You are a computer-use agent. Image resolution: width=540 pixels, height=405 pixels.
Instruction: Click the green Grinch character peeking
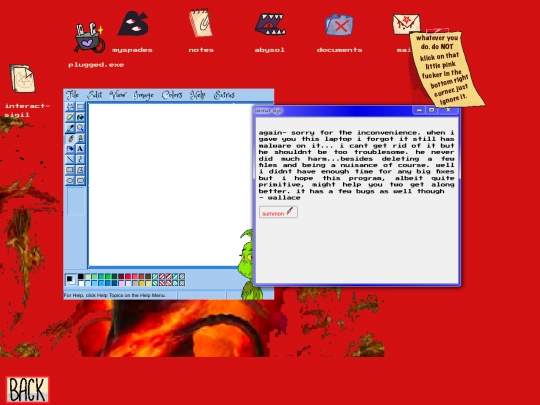(x=249, y=263)
